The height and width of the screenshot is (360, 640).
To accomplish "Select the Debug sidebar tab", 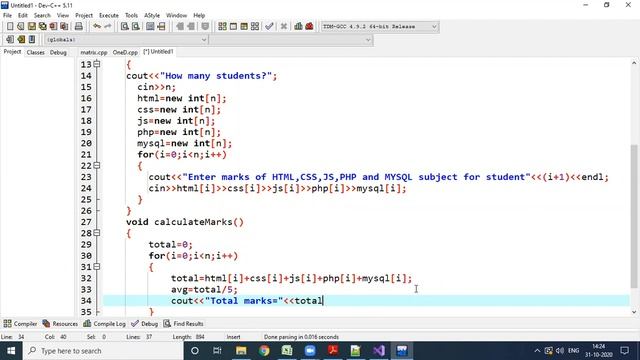I will pos(58,52).
